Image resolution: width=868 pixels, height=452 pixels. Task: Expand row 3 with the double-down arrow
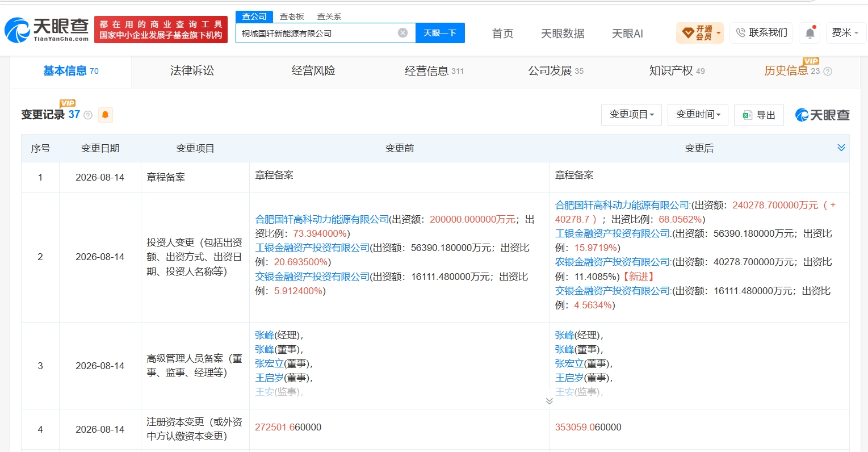click(x=549, y=401)
